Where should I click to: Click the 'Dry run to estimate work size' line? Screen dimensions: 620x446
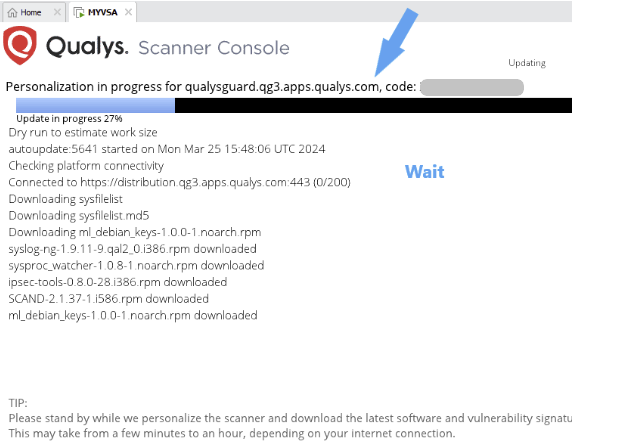[x=83, y=132]
